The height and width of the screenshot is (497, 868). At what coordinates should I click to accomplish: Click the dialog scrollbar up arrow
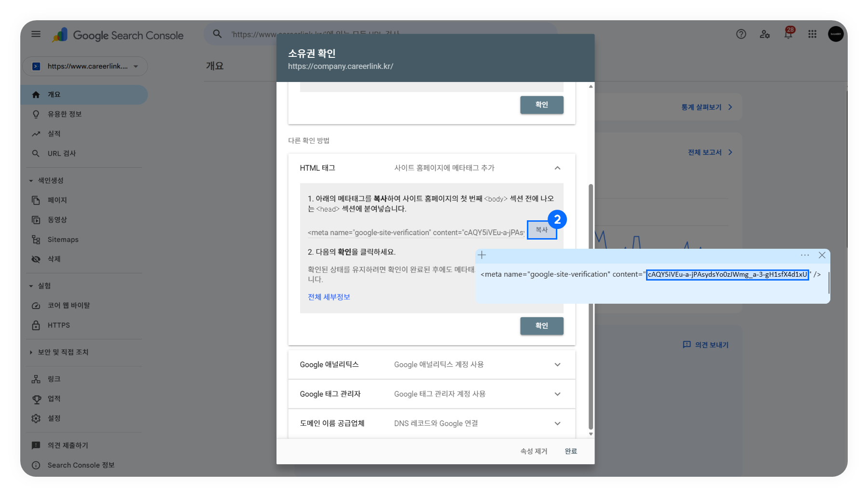coord(591,87)
